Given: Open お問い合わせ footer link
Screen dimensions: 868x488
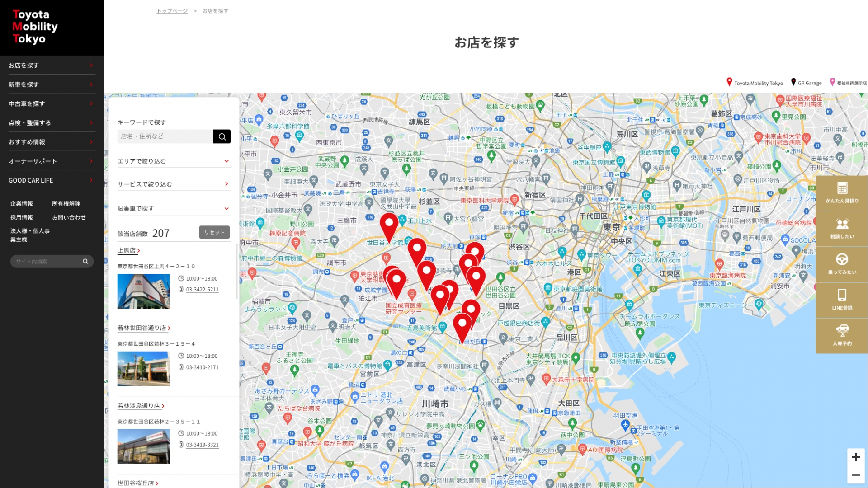Looking at the screenshot, I should pyautogui.click(x=69, y=218).
